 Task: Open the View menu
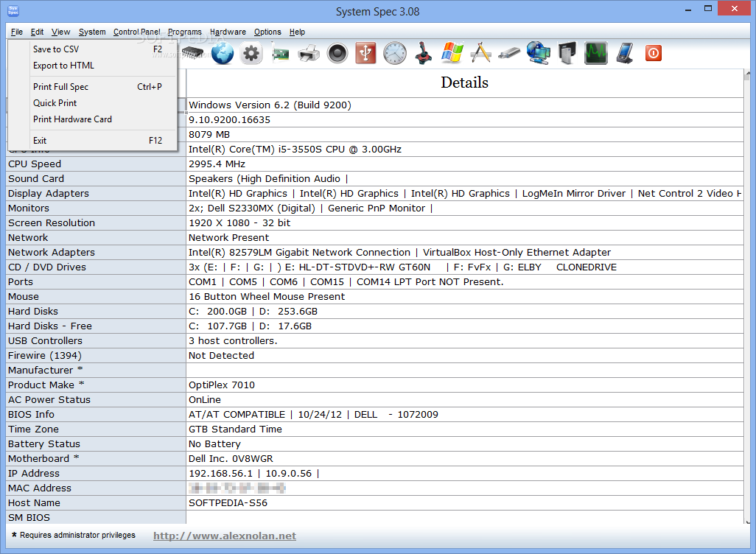pyautogui.click(x=60, y=32)
